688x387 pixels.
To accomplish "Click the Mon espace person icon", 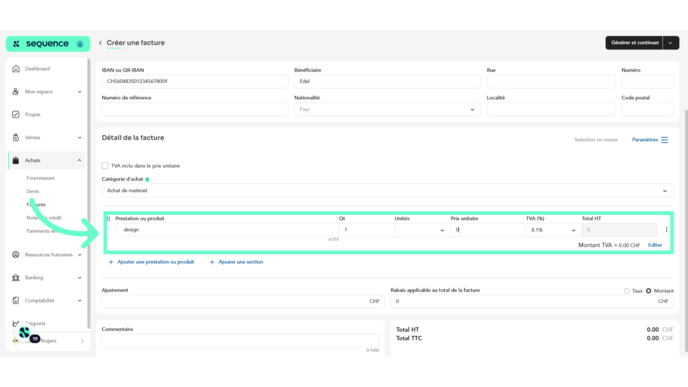I will click(16, 91).
